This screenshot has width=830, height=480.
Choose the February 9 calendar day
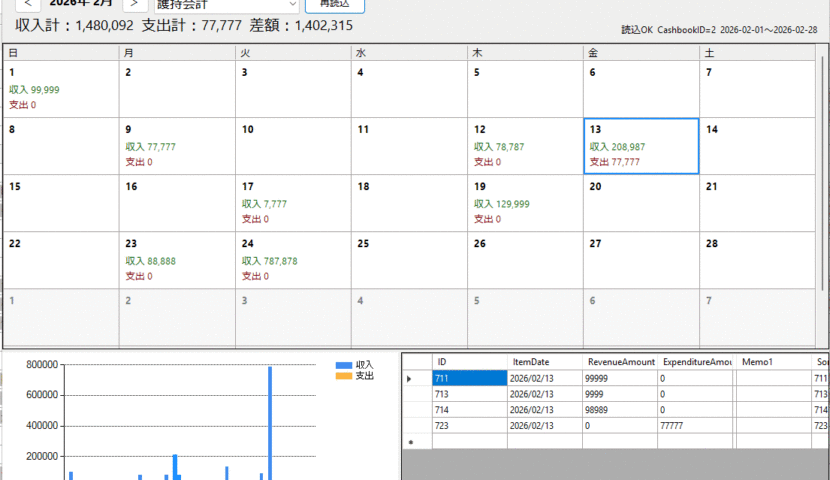177,146
